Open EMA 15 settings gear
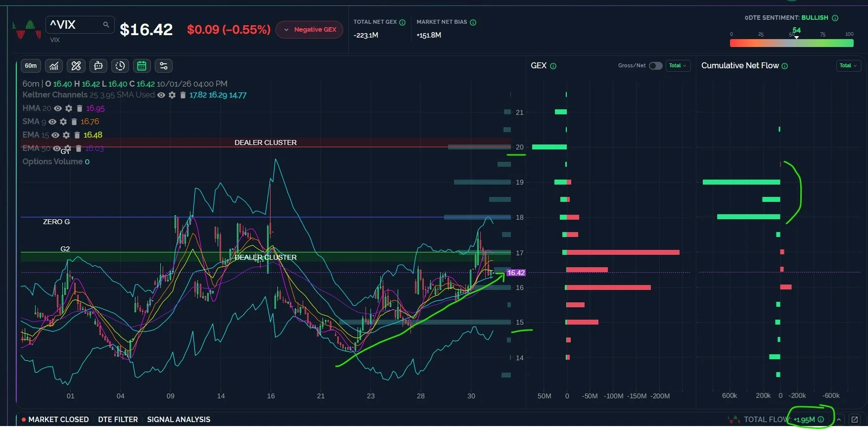The height and width of the screenshot is (429, 868). 66,135
